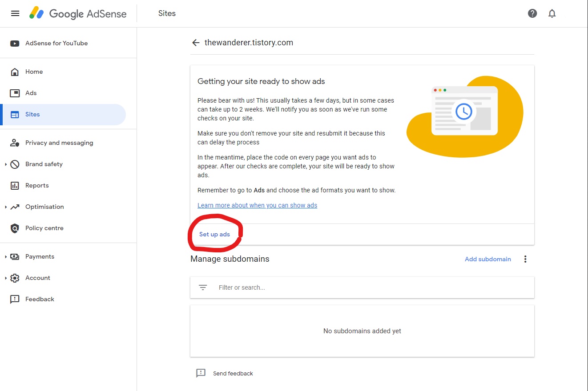
Task: Open the Help question mark icon
Action: click(532, 13)
